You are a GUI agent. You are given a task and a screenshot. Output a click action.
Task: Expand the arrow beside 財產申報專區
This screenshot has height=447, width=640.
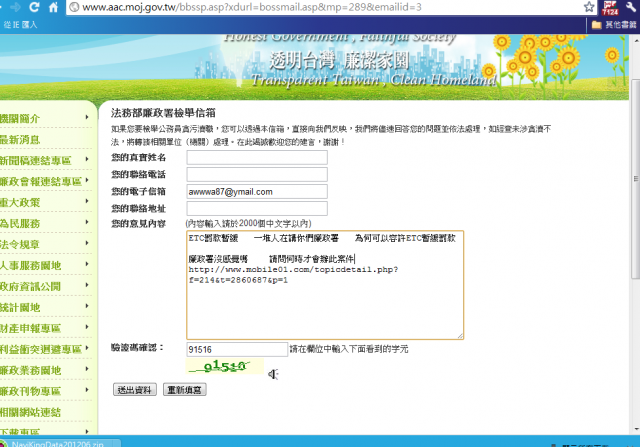point(87,327)
